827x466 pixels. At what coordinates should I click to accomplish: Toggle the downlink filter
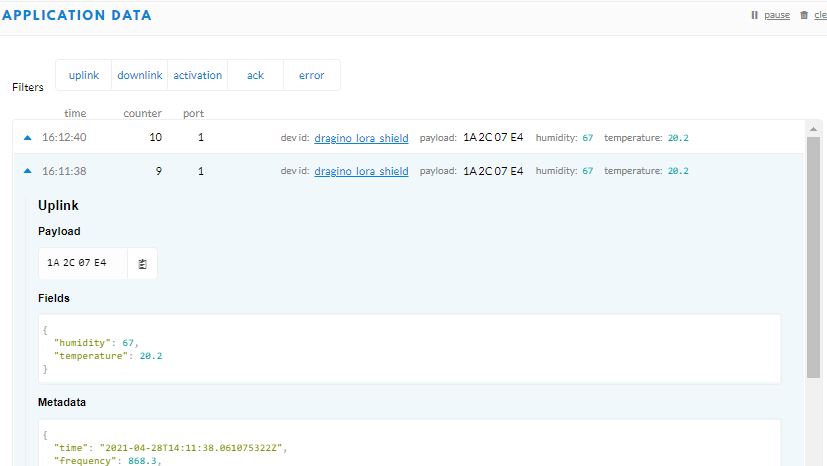pyautogui.click(x=140, y=75)
